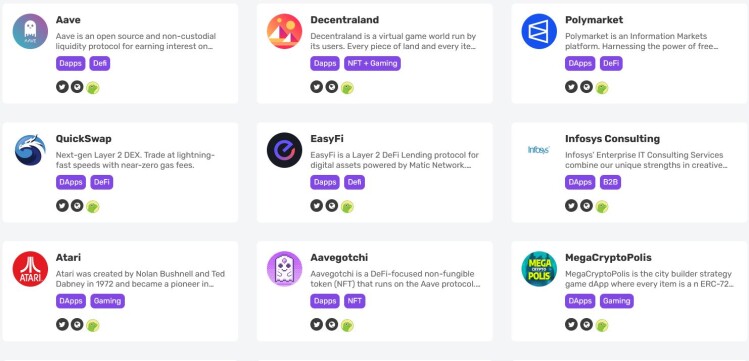Click the Aave ghost logo
The width and height of the screenshot is (749, 361).
(x=30, y=31)
